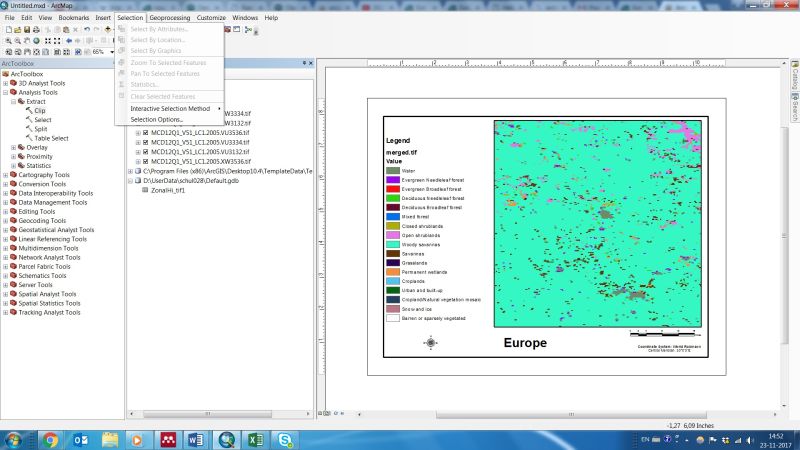Click the blue Mixed forest legend swatch

(393, 217)
